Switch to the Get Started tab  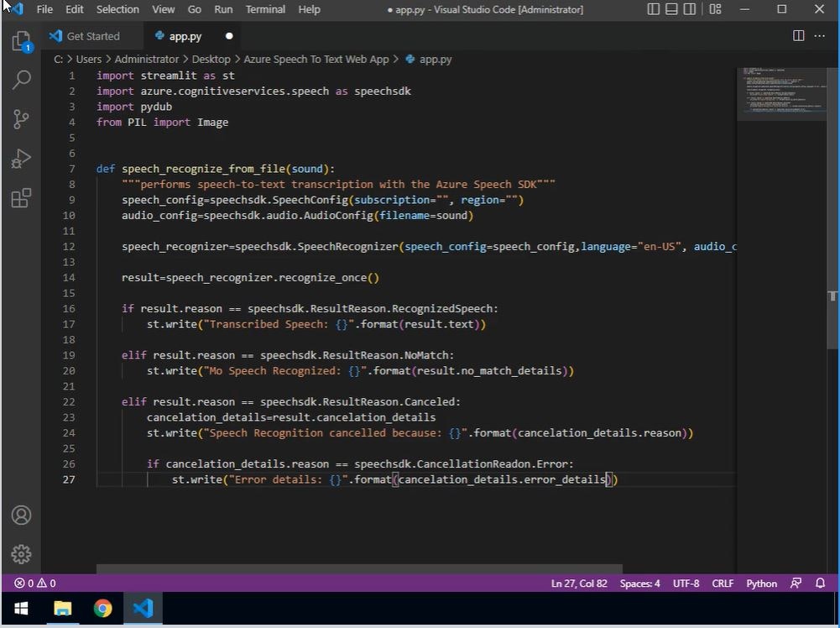[x=92, y=36]
